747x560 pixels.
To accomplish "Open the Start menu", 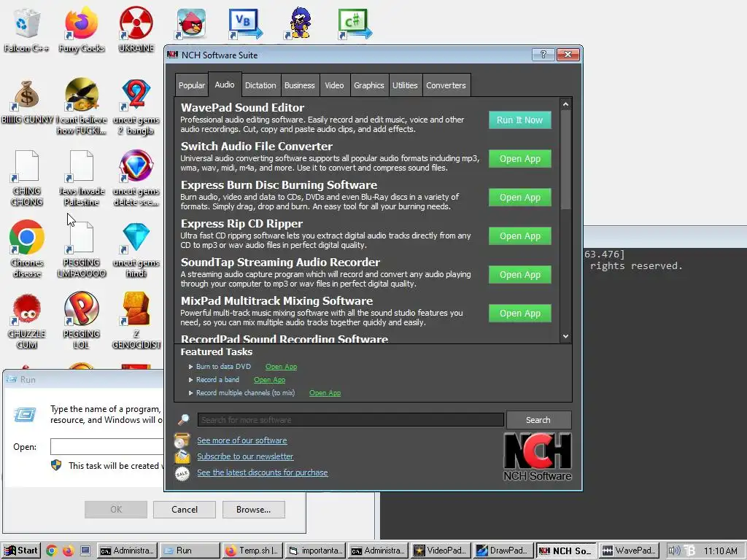I will (21, 551).
